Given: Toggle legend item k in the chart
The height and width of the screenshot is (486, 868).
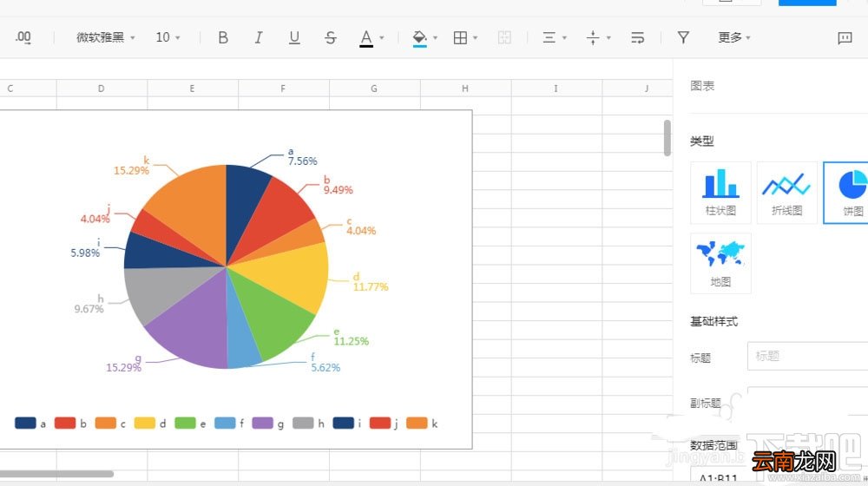Looking at the screenshot, I should click(x=423, y=424).
